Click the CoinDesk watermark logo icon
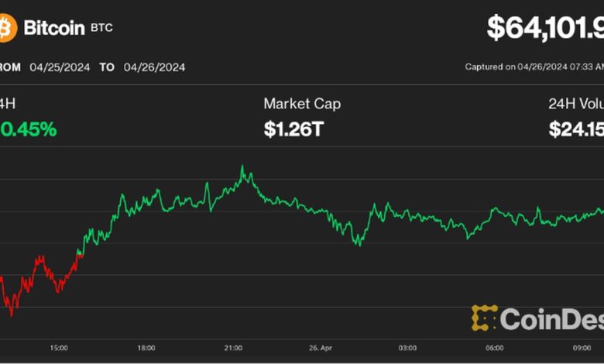Image resolution: width=604 pixels, height=364 pixels. pyautogui.click(x=485, y=318)
